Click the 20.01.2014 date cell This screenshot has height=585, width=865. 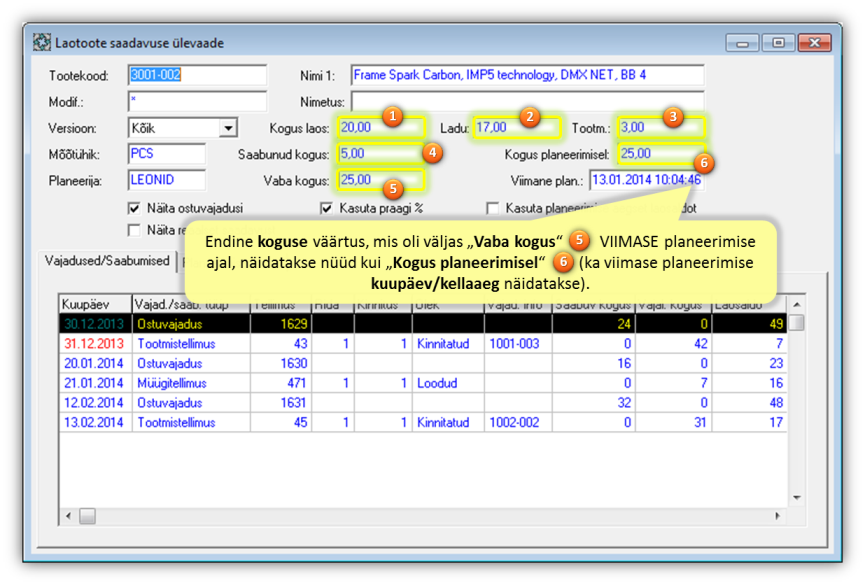[x=95, y=364]
